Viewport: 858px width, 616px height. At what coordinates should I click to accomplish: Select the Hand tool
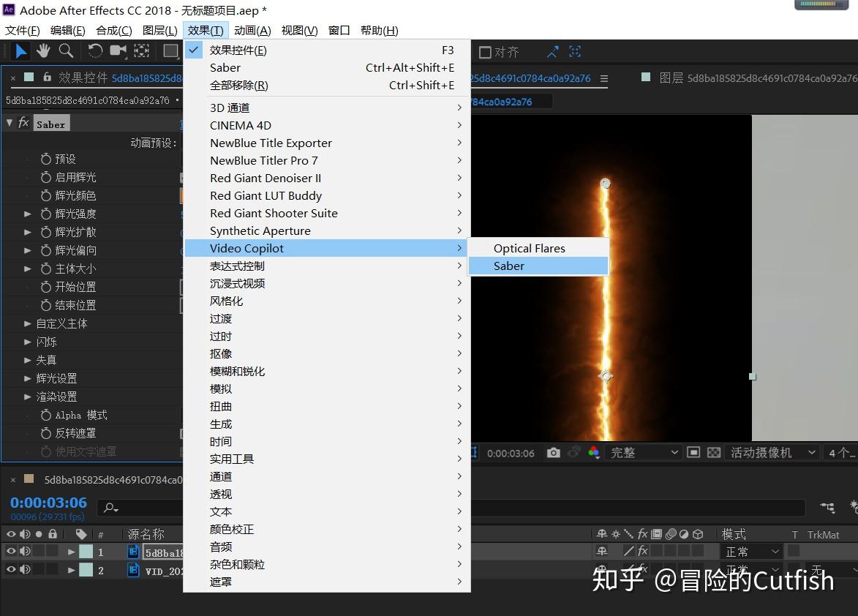[x=43, y=50]
